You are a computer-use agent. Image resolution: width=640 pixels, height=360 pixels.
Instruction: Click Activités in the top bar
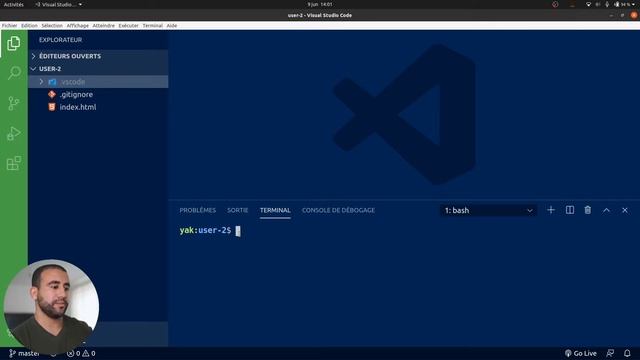[13, 4]
